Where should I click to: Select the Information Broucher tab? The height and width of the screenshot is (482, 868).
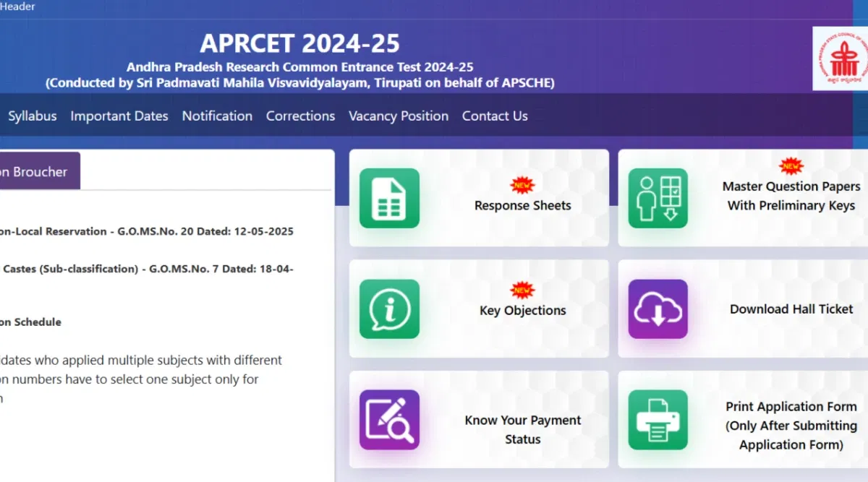[x=36, y=172]
